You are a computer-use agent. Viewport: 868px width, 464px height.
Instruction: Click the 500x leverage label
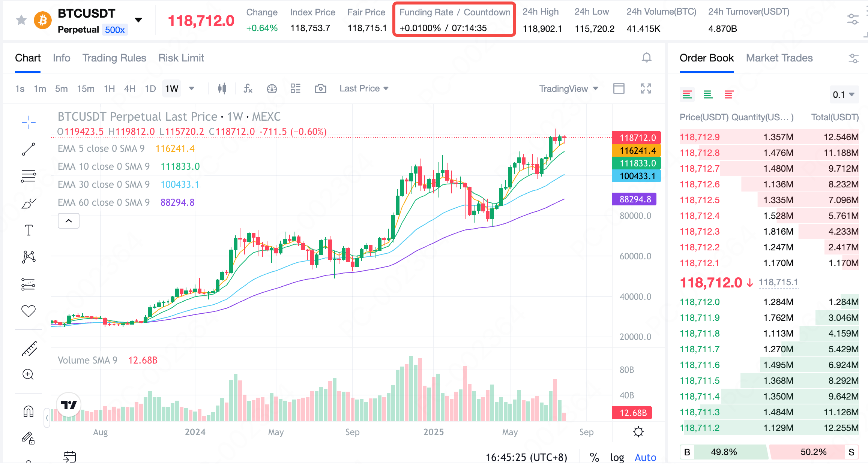coord(114,30)
